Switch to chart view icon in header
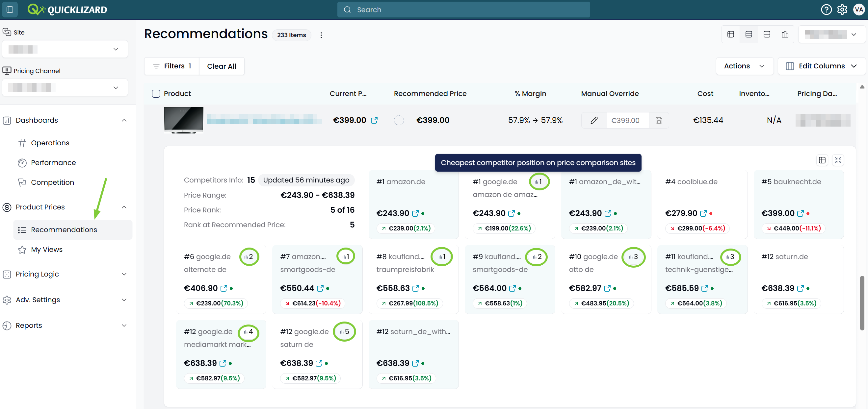 (785, 34)
